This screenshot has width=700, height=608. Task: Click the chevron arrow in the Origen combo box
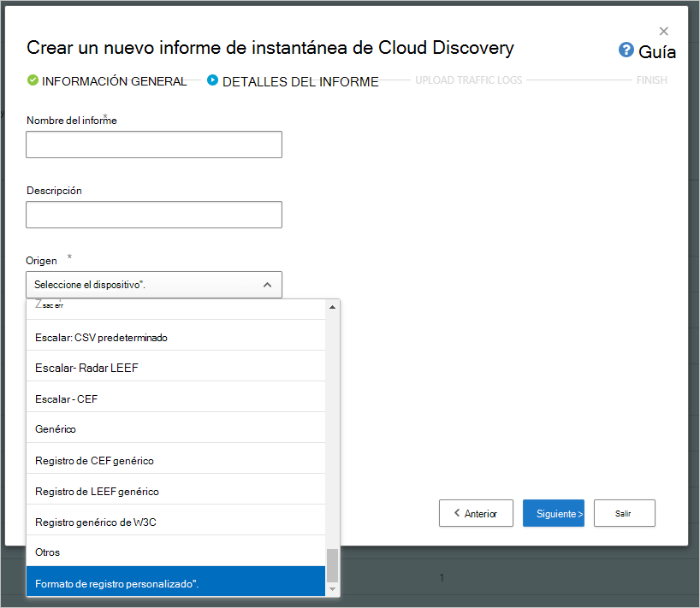267,285
